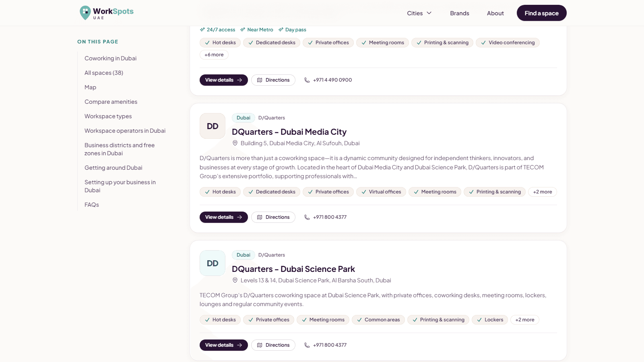Viewport: 644px width, 362px height.
Task: Click the Near Metro highlight tag
Action: pos(256,30)
